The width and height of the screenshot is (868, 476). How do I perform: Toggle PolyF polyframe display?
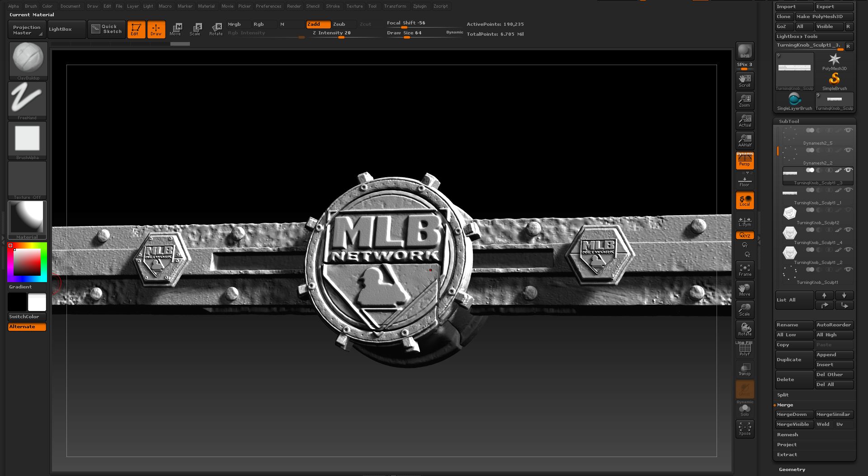click(x=745, y=350)
